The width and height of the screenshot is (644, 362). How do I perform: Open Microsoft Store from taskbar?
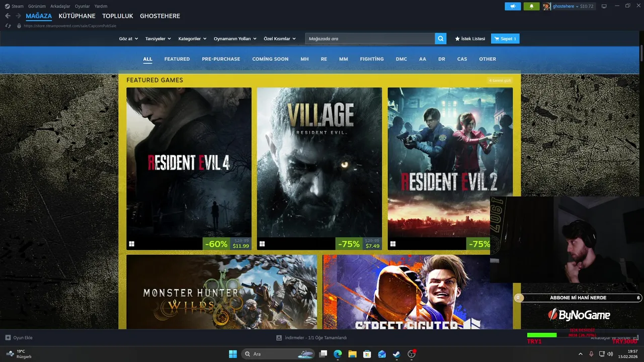(367, 354)
